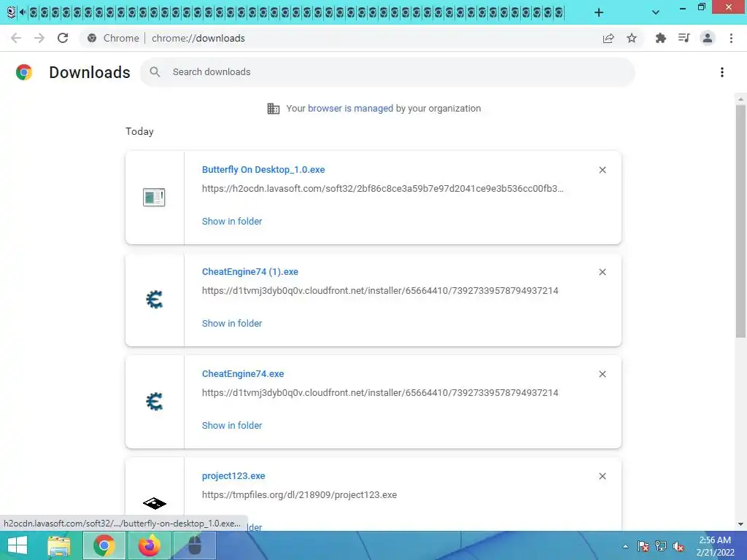This screenshot has width=747, height=560.
Task: Open CheatEngine74.exe file link
Action: [x=243, y=374]
